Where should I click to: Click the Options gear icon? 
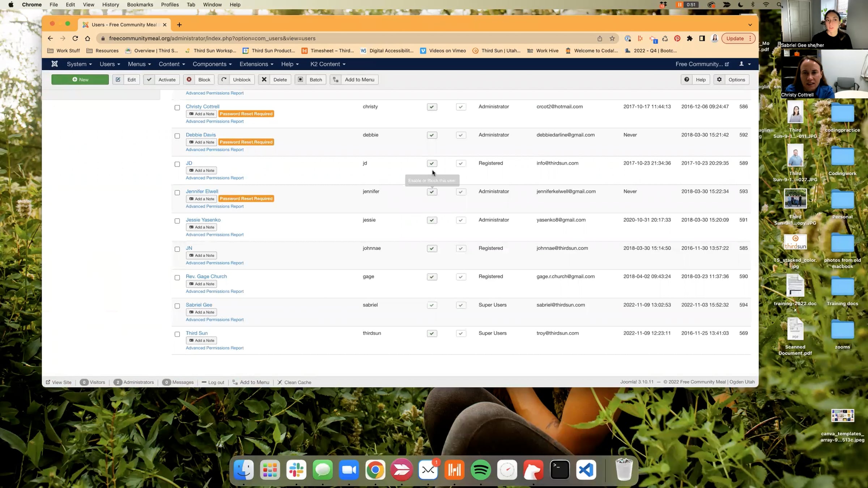[x=719, y=80]
